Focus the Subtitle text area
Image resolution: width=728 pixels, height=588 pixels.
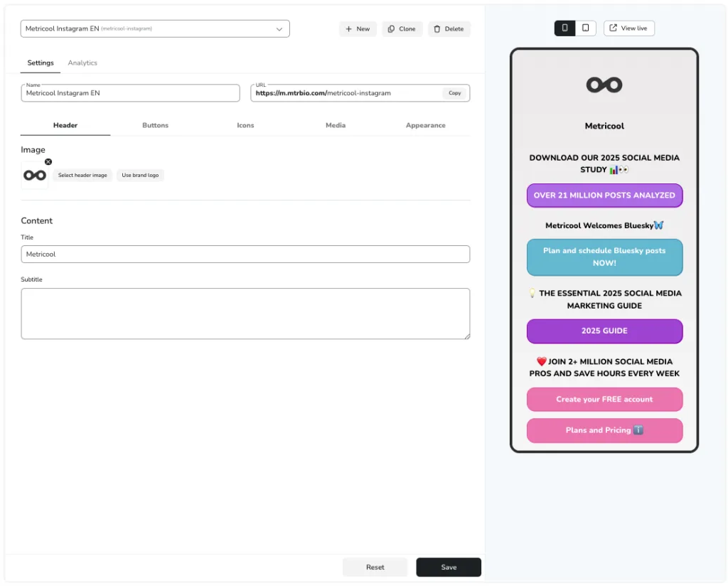click(x=245, y=314)
